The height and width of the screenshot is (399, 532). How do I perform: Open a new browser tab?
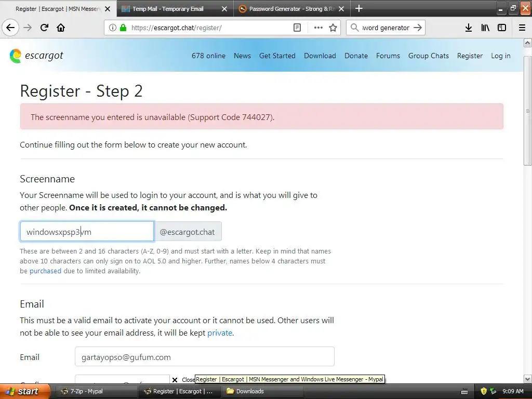coord(358,8)
